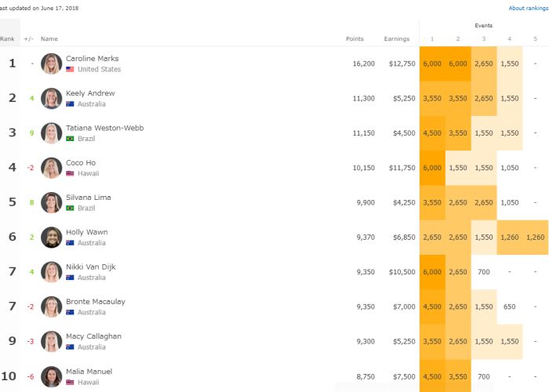Image resolution: width=549 pixels, height=392 pixels.
Task: Click Keely Andrew's avatar picture
Action: coord(51,98)
